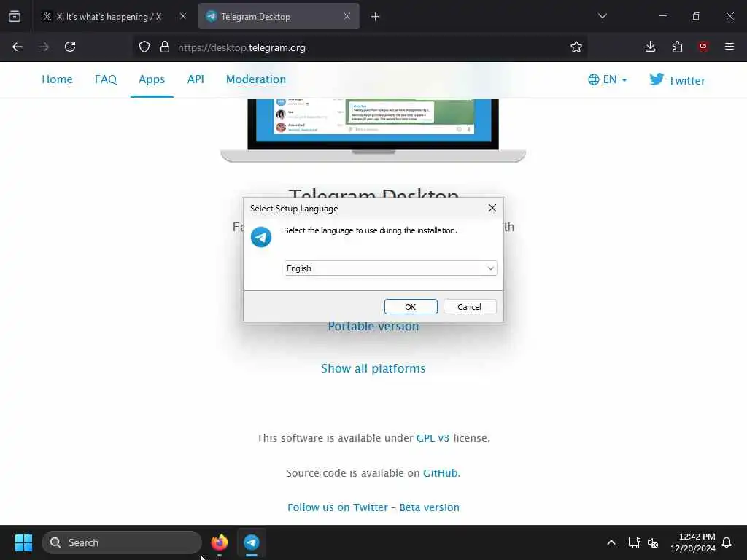Go back in browser history

[18, 47]
